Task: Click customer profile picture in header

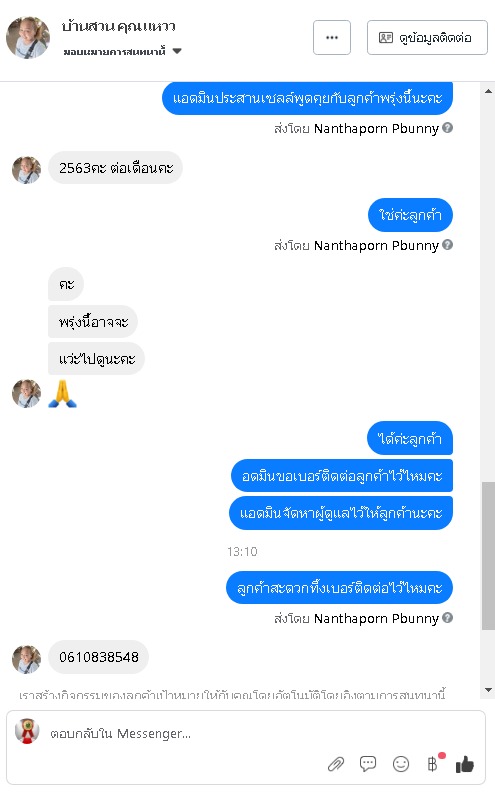Action: click(28, 38)
